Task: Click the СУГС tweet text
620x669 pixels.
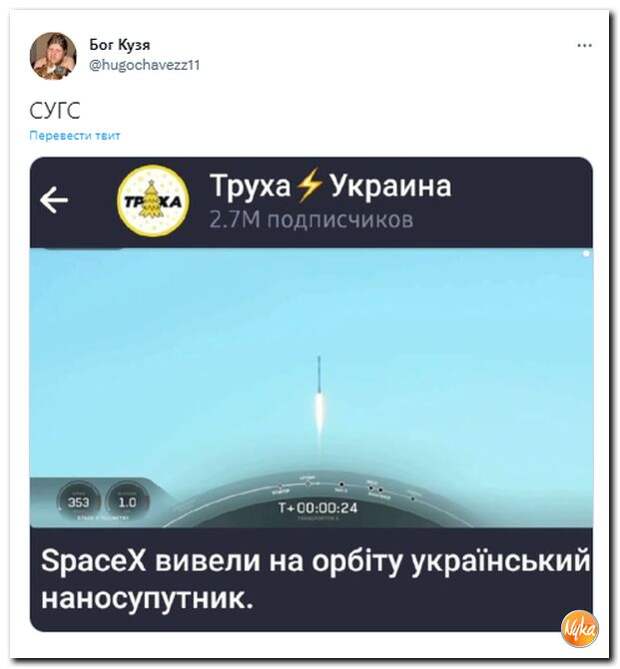Action: (55, 111)
